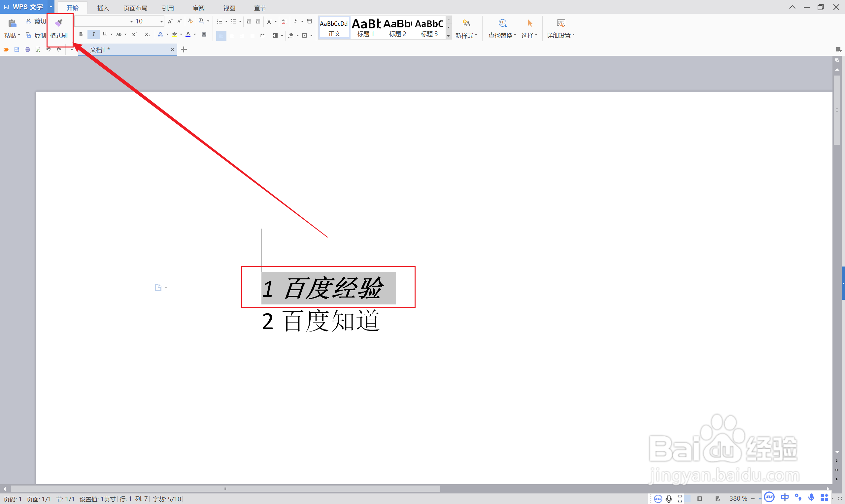
Task: Open the highlight color dropdown arrow
Action: tap(181, 34)
